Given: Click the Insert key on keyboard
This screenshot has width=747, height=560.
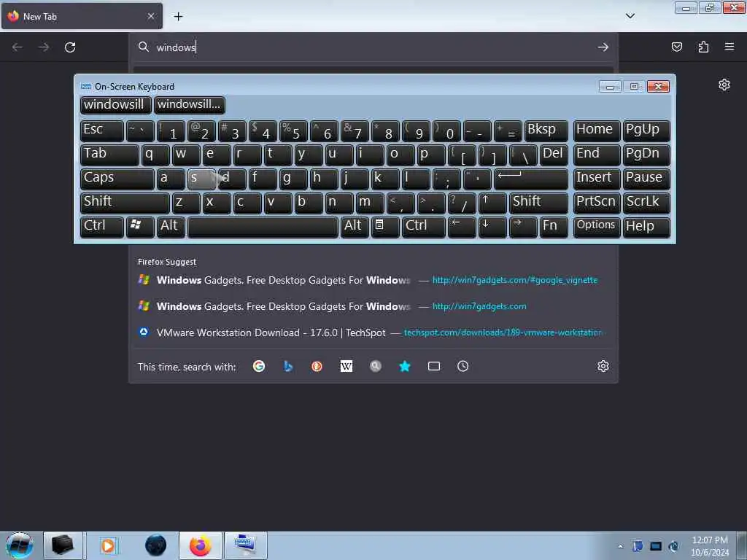Looking at the screenshot, I should [597, 179].
